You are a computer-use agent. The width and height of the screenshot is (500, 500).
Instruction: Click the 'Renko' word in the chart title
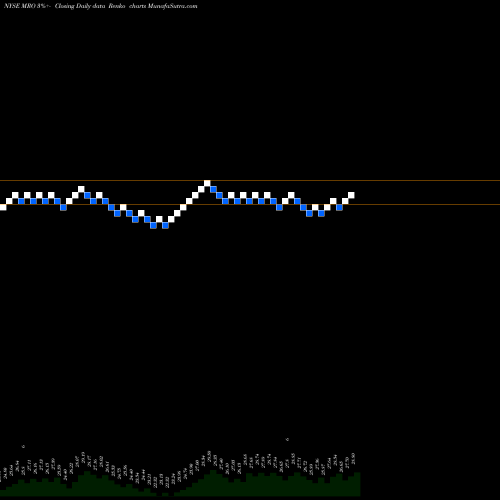click(x=117, y=6)
